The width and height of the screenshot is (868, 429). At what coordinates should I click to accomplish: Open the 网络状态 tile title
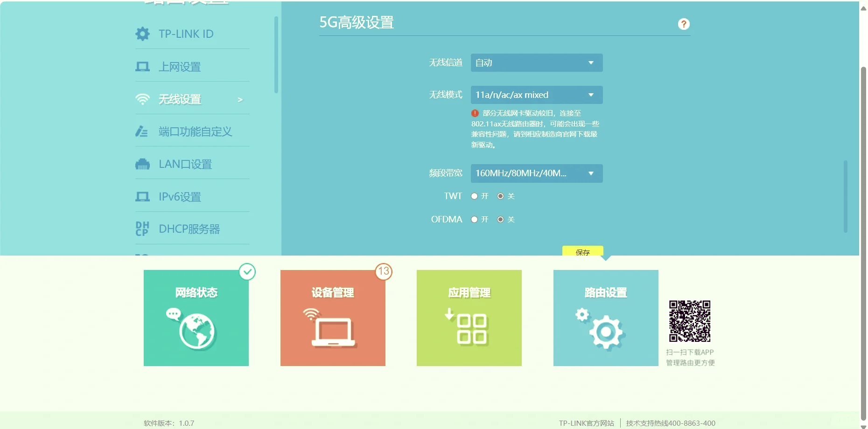point(196,292)
